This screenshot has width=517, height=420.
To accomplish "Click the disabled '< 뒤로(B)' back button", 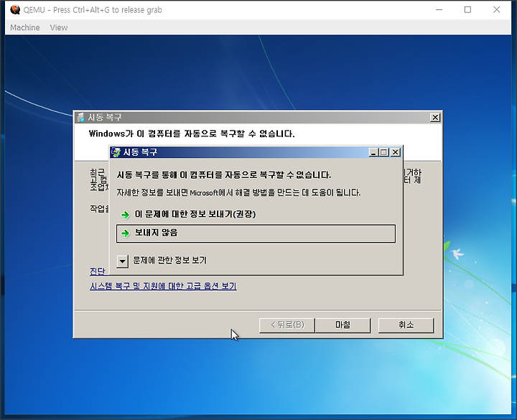I will (x=287, y=325).
